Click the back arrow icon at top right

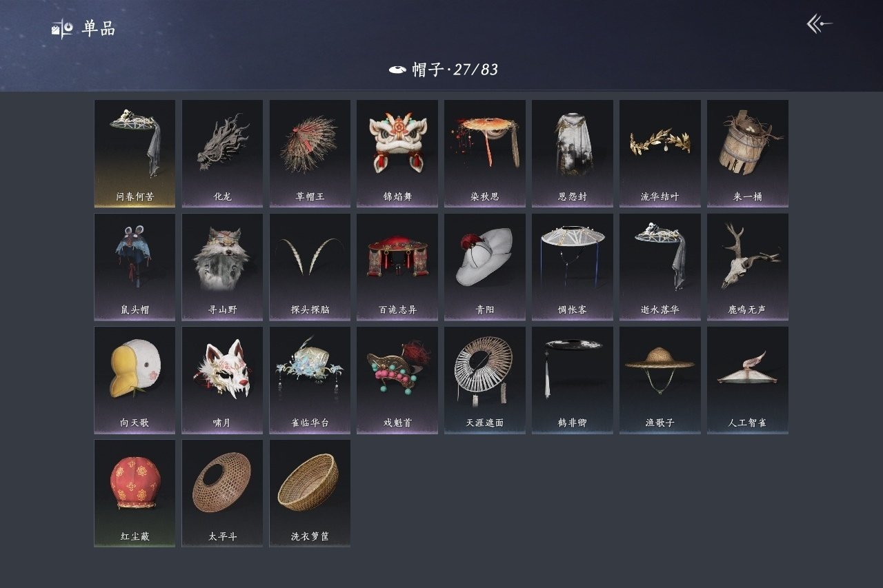pos(820,25)
